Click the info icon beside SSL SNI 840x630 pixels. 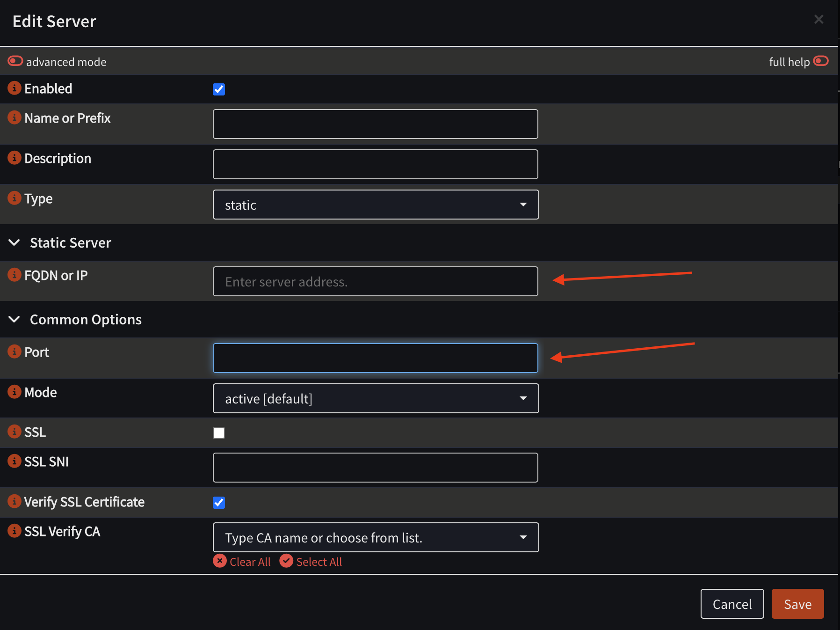point(14,461)
